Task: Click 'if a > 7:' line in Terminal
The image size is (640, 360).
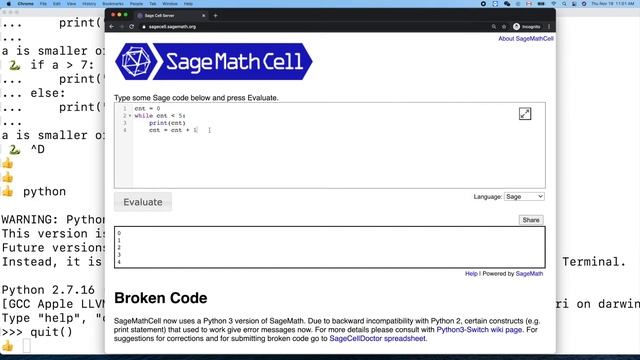Action: [x=62, y=65]
